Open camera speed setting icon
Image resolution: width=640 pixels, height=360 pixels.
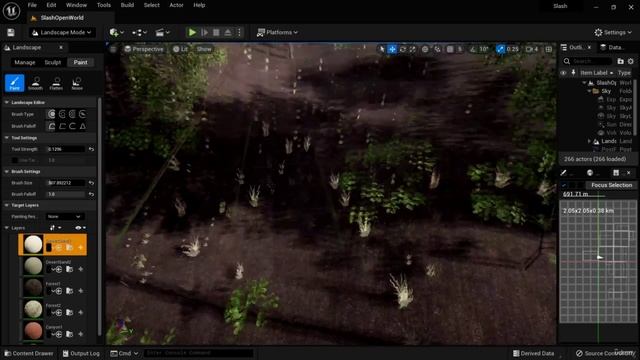(x=532, y=49)
